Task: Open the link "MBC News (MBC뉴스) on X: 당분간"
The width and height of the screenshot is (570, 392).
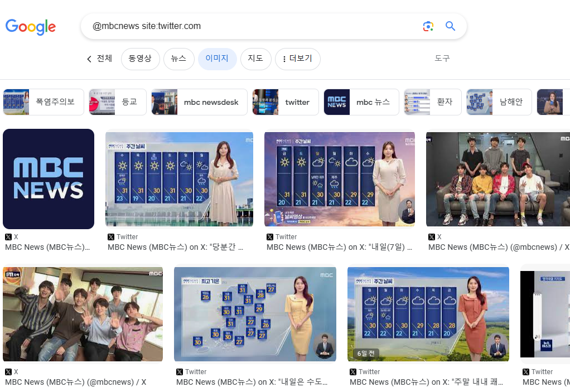Action: click(x=175, y=247)
